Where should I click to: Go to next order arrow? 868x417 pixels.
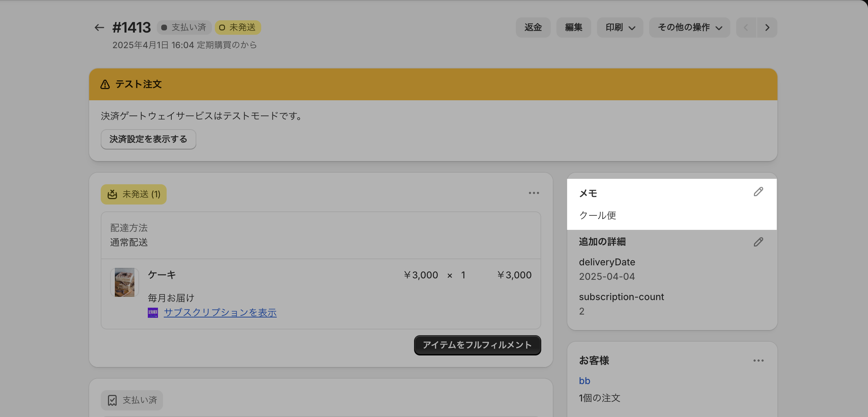(767, 28)
